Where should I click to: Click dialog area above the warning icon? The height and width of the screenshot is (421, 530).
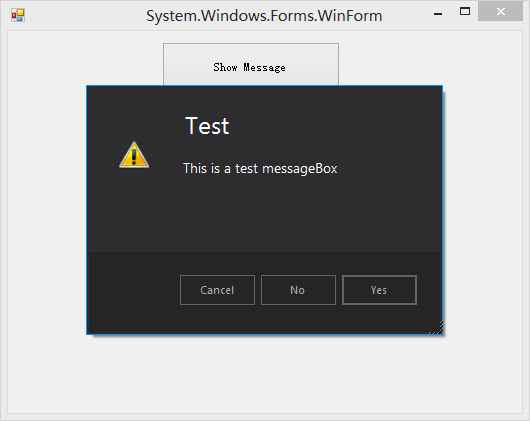(x=134, y=113)
